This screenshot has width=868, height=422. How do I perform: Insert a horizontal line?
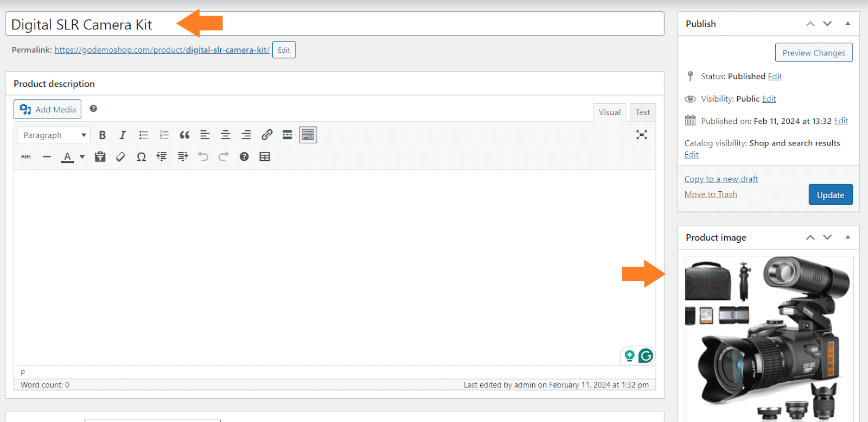(47, 156)
